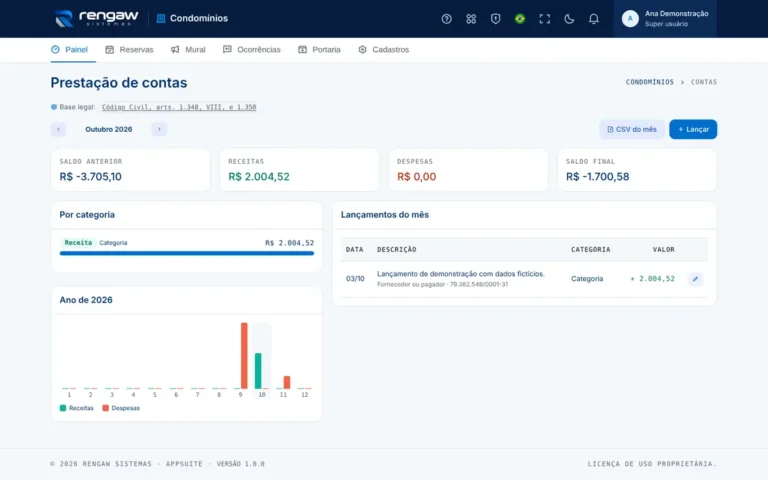768x480 pixels.
Task: Click the Condomínios module title
Action: click(x=199, y=19)
